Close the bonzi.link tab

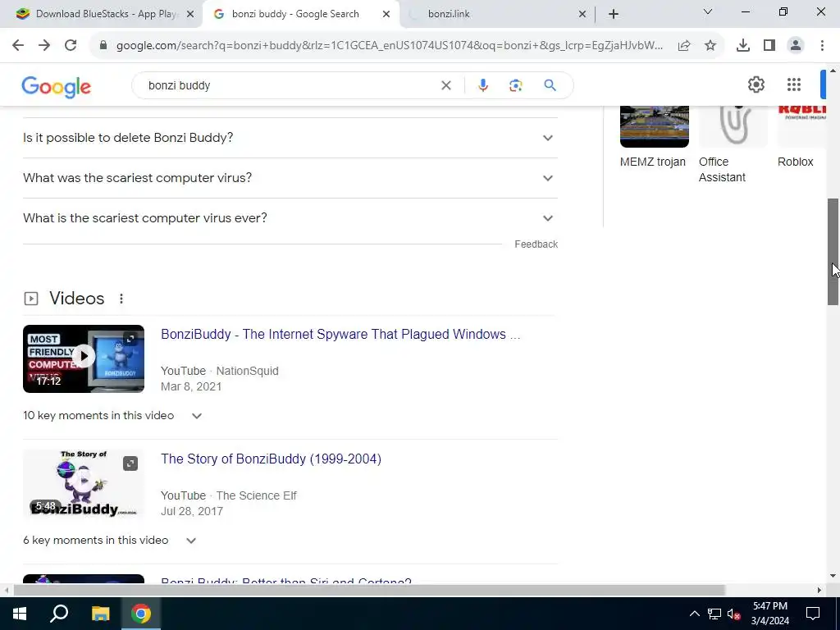582,14
